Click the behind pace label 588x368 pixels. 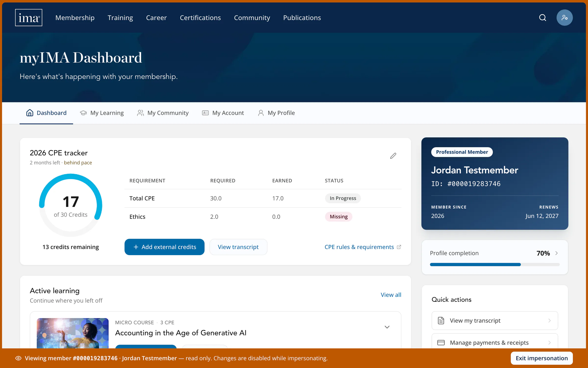(x=78, y=163)
